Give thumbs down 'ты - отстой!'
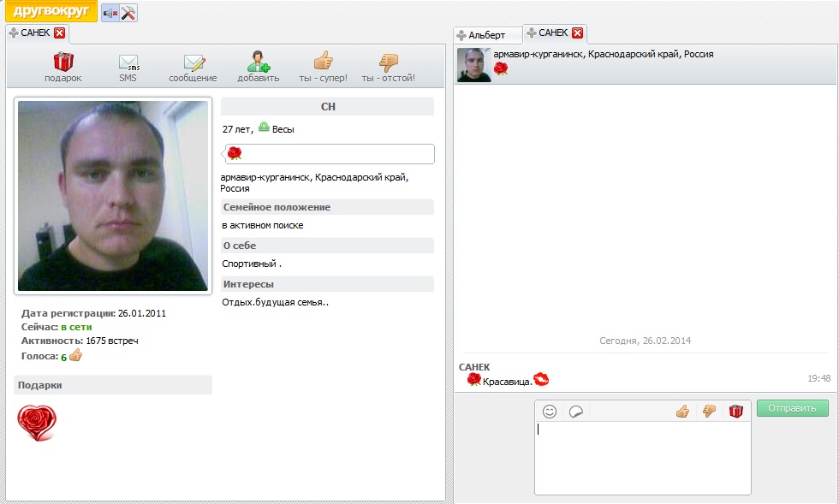Viewport: 839px width, 504px height. (x=389, y=68)
